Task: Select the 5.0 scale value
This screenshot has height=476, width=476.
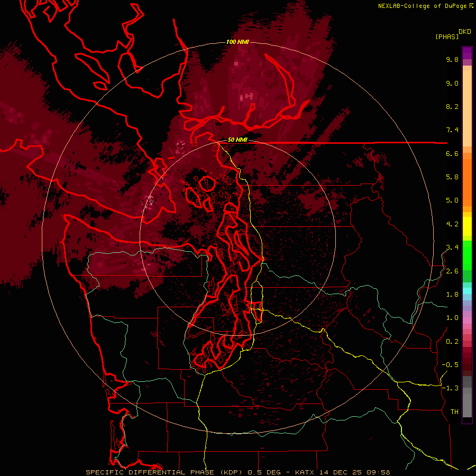Action: coord(452,200)
